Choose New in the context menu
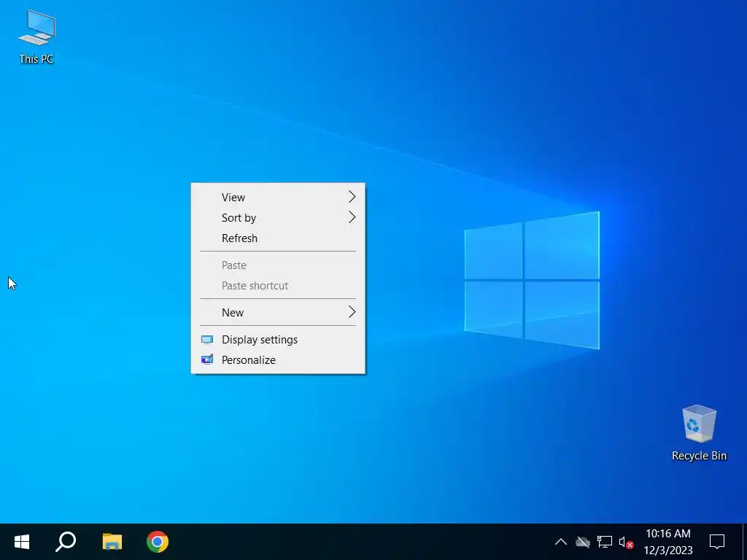Screen dimensions: 747x560 pos(278,312)
